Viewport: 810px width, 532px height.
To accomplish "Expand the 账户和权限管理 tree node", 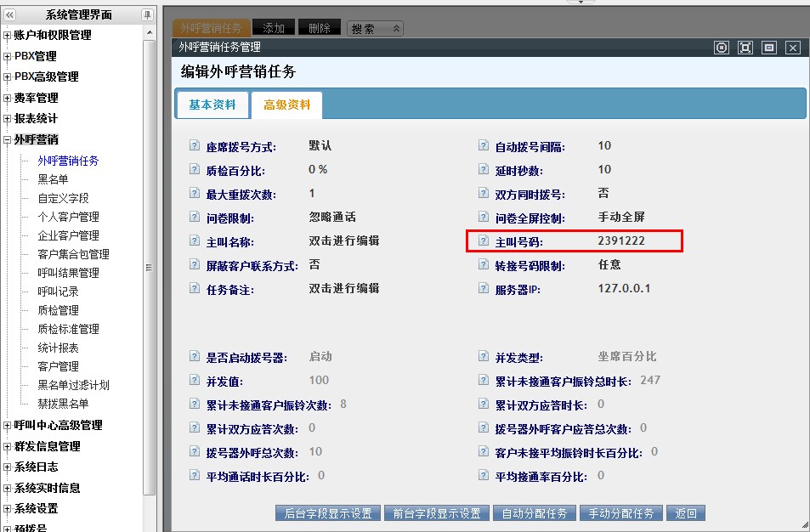I will coord(7,36).
